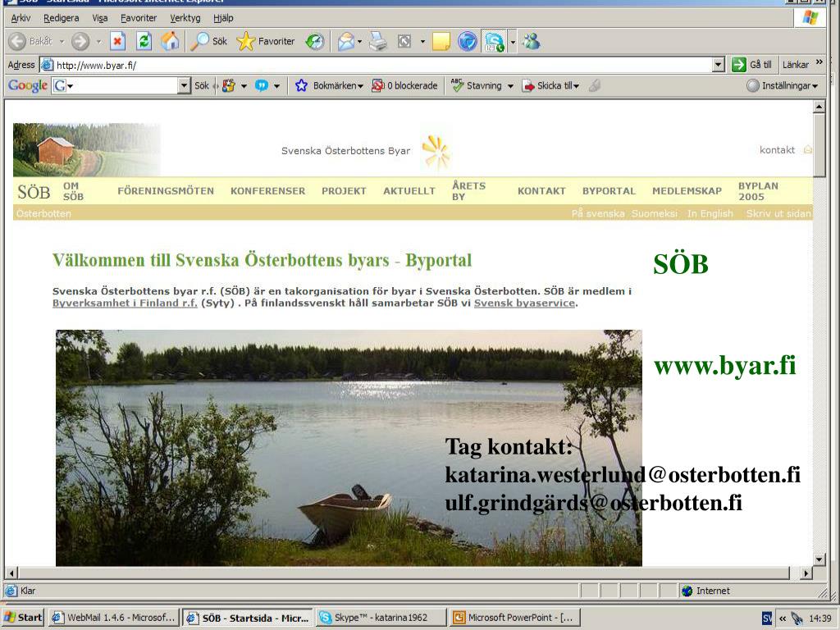Image resolution: width=840 pixels, height=630 pixels.
Task: Open BYPORTAL in site navigation
Action: pos(609,190)
